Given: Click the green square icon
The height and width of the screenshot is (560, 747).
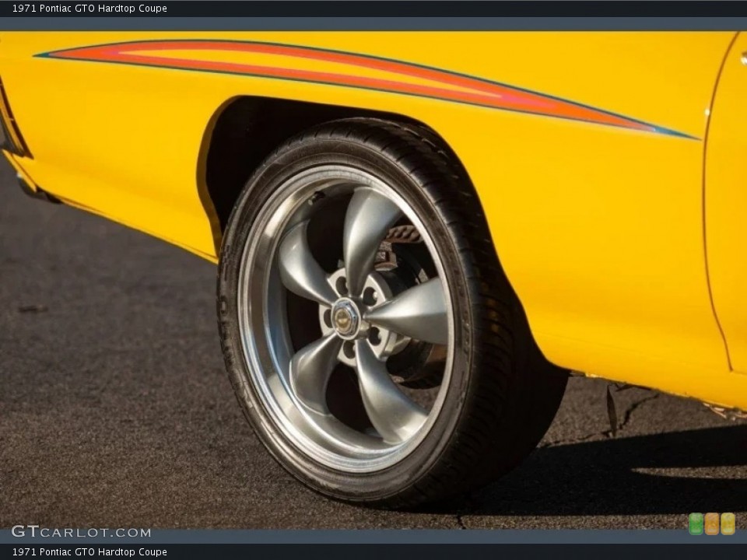Looking at the screenshot, I should click(x=696, y=523).
